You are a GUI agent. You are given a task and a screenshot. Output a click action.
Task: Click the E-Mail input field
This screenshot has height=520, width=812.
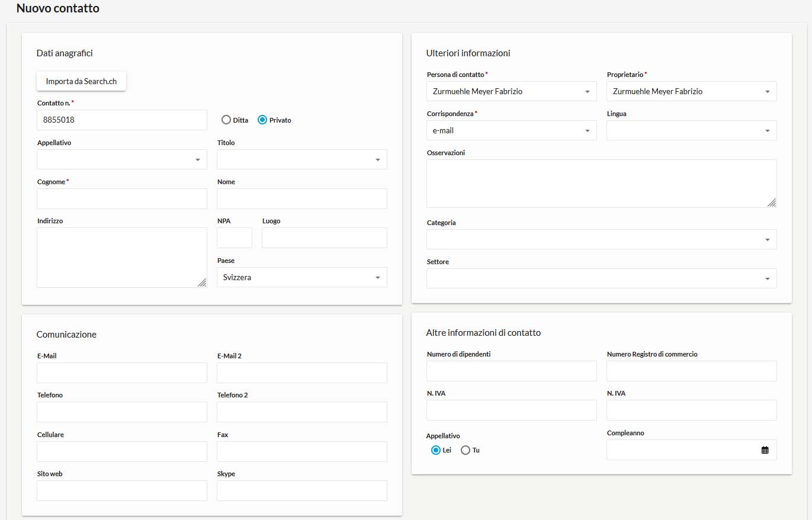122,373
